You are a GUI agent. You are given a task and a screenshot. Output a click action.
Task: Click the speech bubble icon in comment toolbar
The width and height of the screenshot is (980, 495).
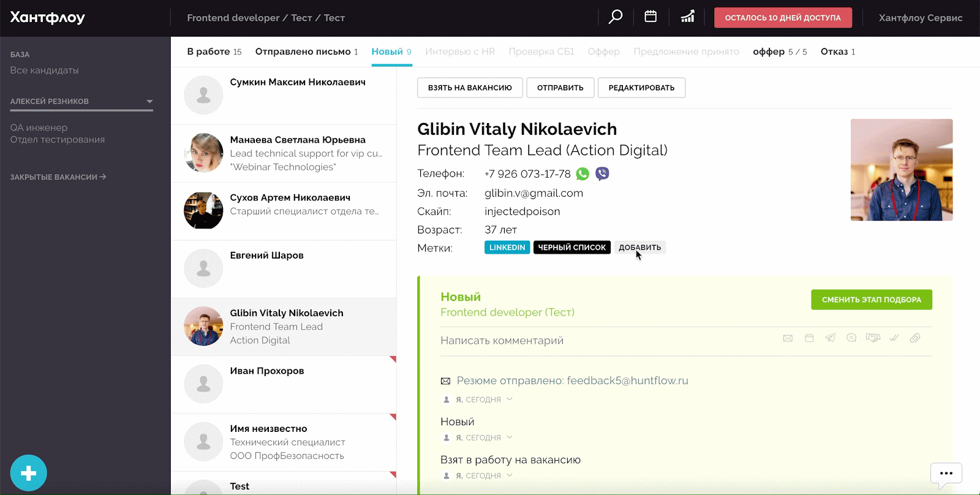click(x=851, y=338)
